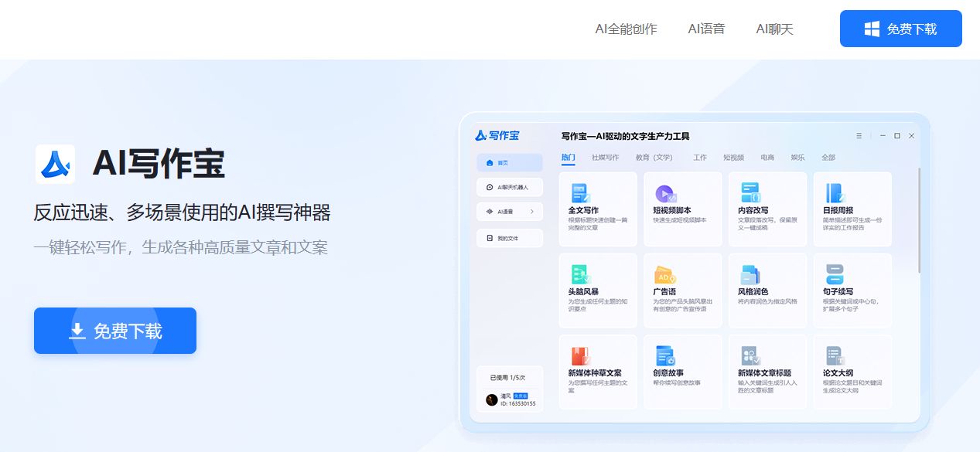Expand the sidebar AI语音 chevron arrow
This screenshot has width=980, height=452.
531,212
